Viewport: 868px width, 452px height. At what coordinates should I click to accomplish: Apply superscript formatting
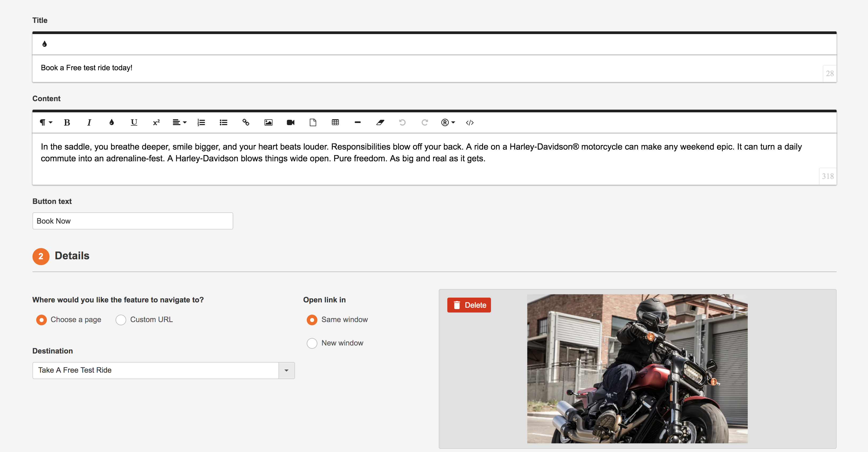156,122
